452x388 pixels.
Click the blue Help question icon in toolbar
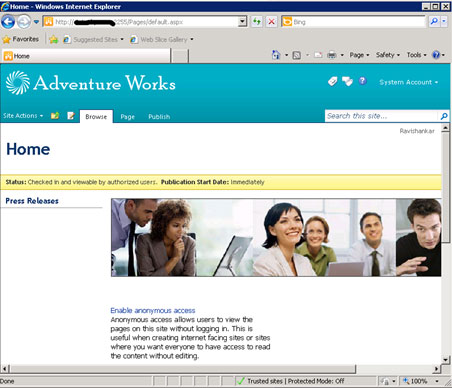[x=436, y=55]
